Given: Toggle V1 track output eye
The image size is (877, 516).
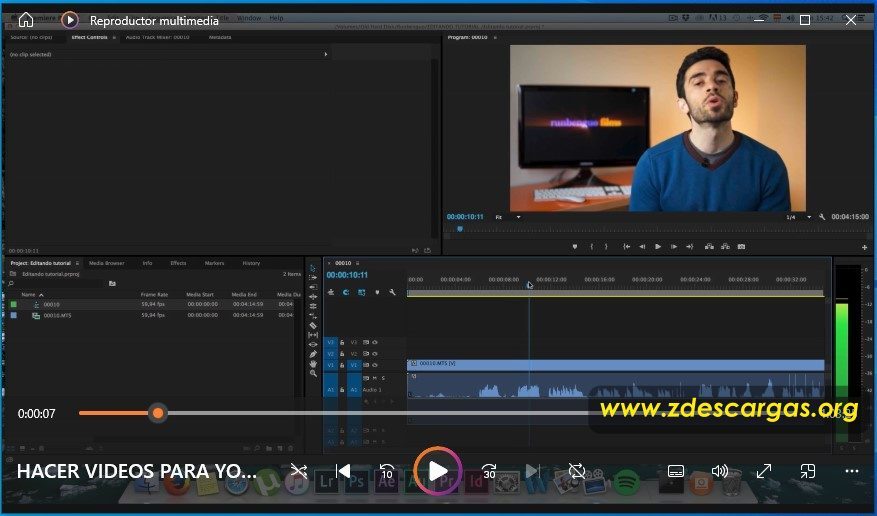Looking at the screenshot, I should tap(375, 365).
